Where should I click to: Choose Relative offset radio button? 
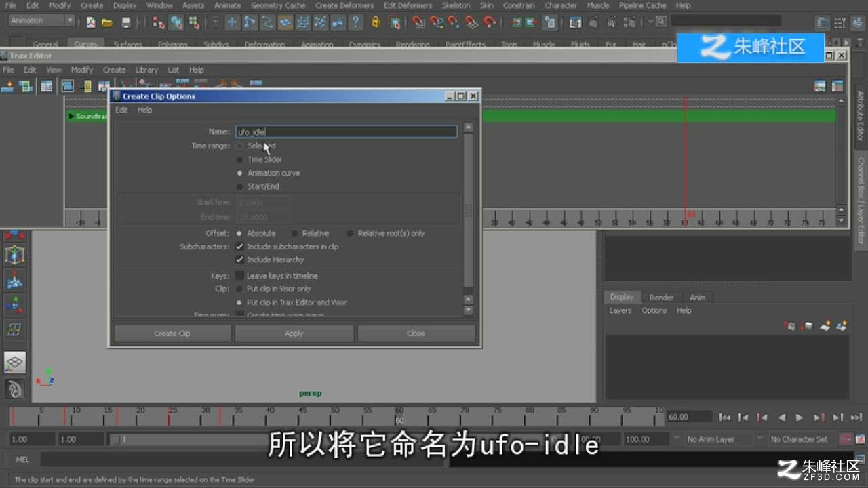[295, 233]
